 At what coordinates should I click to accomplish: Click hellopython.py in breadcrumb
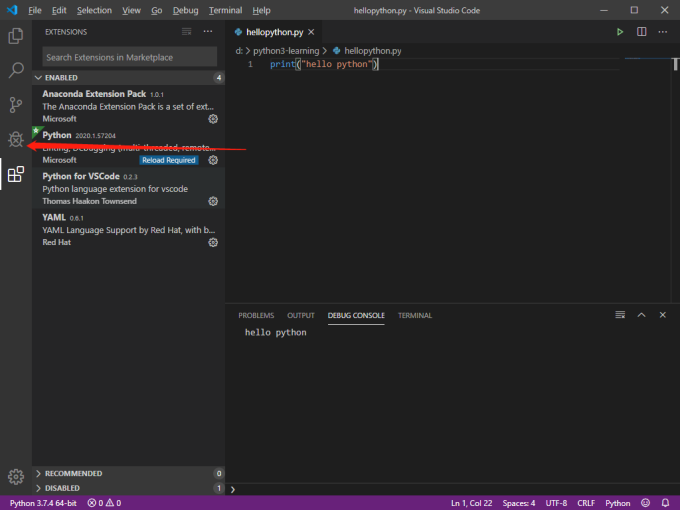pos(373,51)
